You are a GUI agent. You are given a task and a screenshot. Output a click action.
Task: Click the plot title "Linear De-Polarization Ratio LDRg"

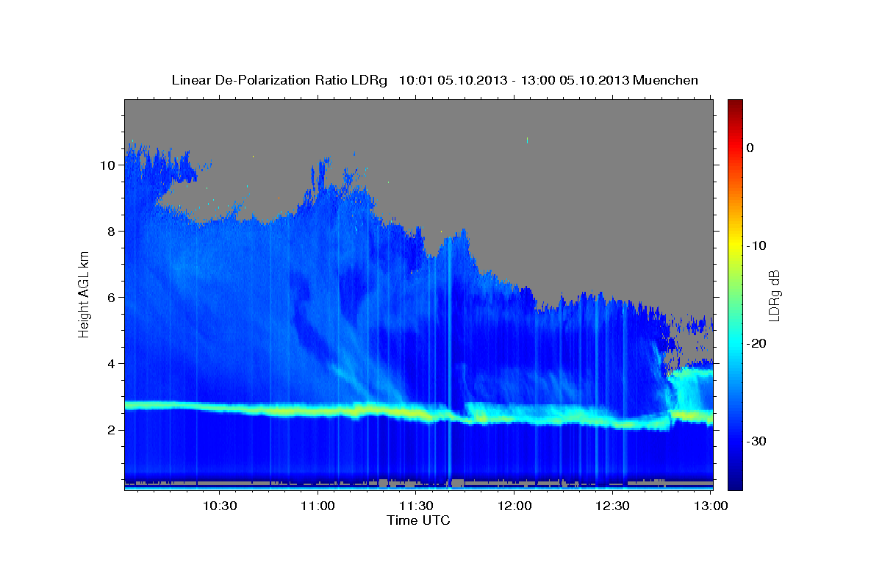point(279,80)
